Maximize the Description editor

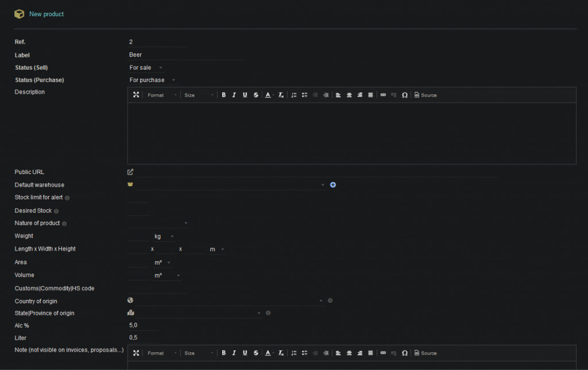coord(136,95)
